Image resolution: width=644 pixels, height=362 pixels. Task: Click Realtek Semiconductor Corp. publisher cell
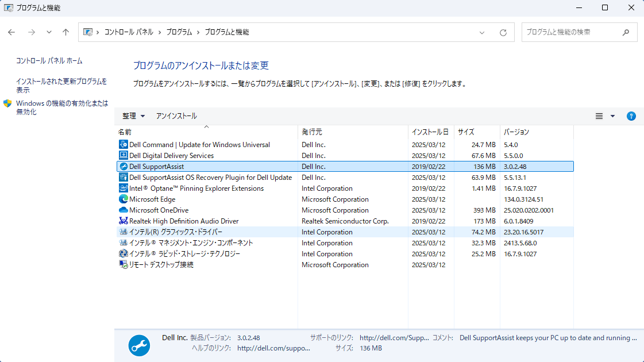345,221
